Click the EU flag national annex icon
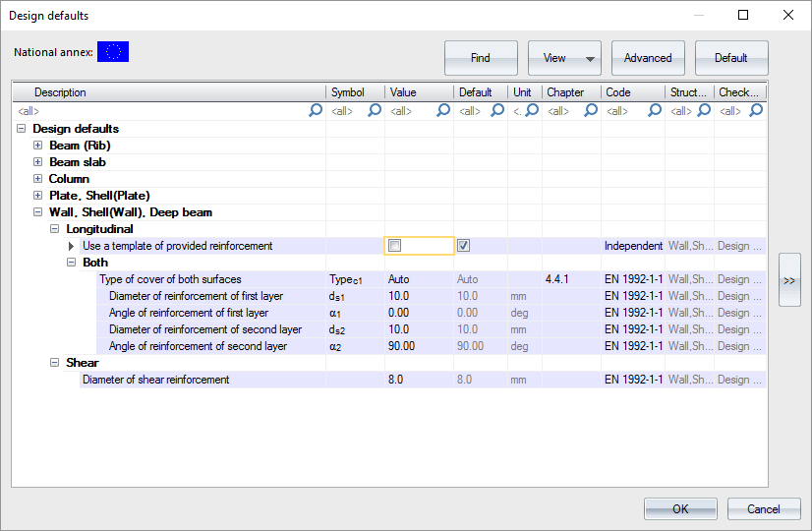The image size is (812, 531). pyautogui.click(x=113, y=52)
